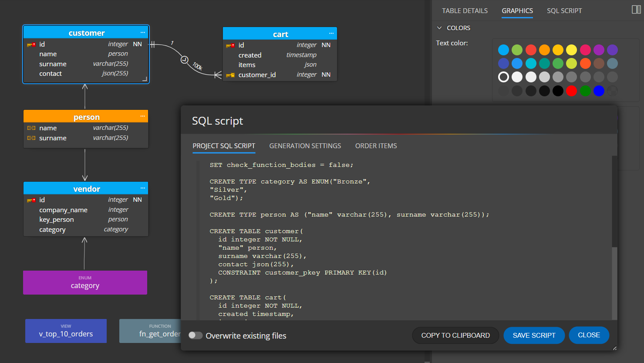Click the SQL script dialog's resize grip
The width and height of the screenshot is (644, 363).
point(614,348)
